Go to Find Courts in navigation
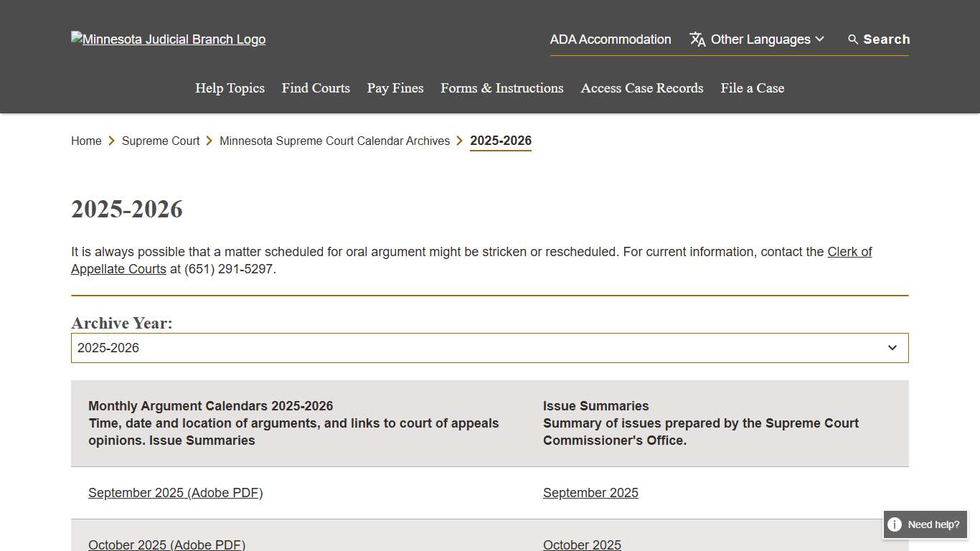The height and width of the screenshot is (551, 980). pyautogui.click(x=316, y=88)
